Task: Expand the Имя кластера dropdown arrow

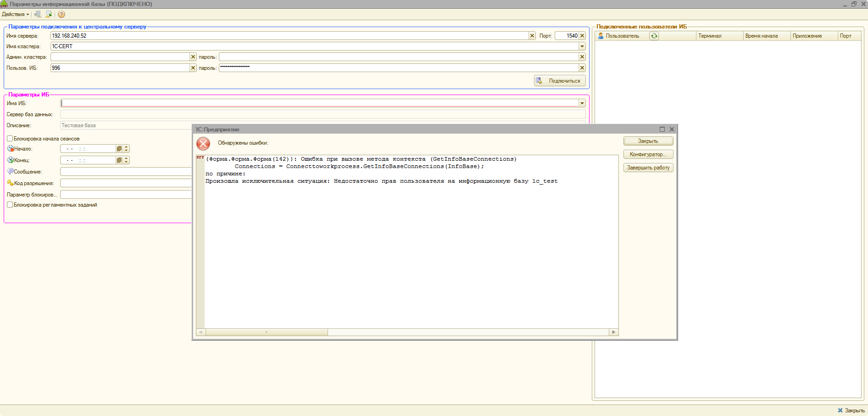Action: pyautogui.click(x=582, y=46)
